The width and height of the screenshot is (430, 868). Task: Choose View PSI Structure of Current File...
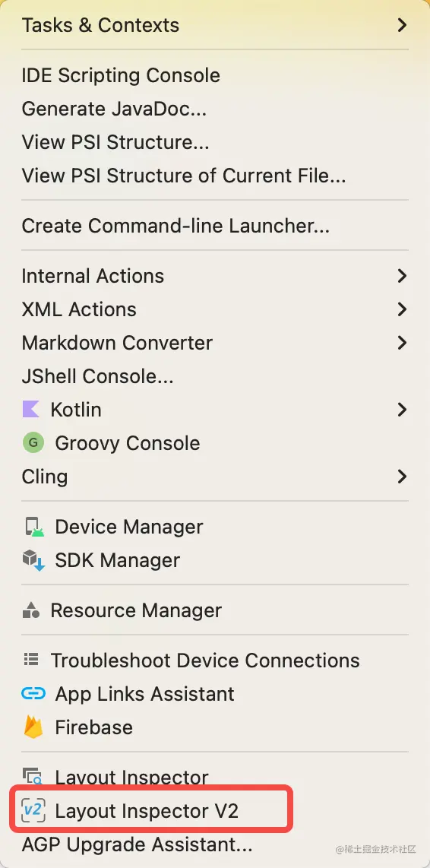184,176
